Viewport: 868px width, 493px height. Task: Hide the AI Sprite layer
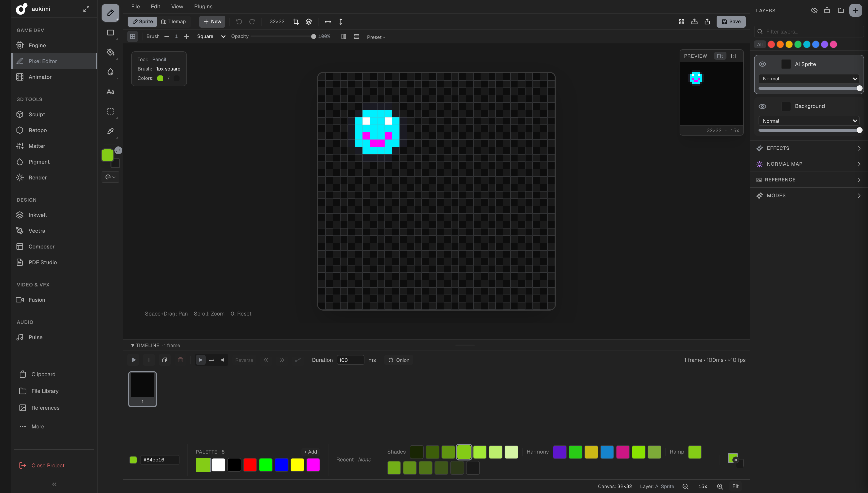pyautogui.click(x=762, y=64)
